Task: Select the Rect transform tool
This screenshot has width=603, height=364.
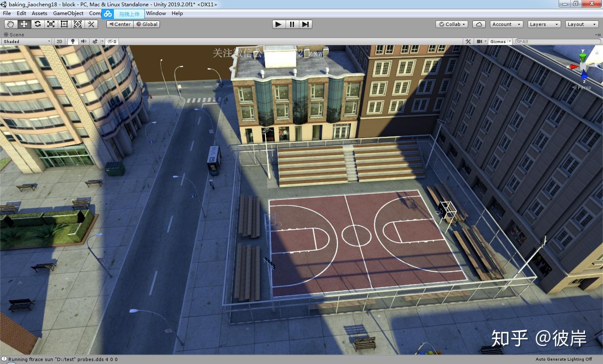Action: [x=64, y=24]
